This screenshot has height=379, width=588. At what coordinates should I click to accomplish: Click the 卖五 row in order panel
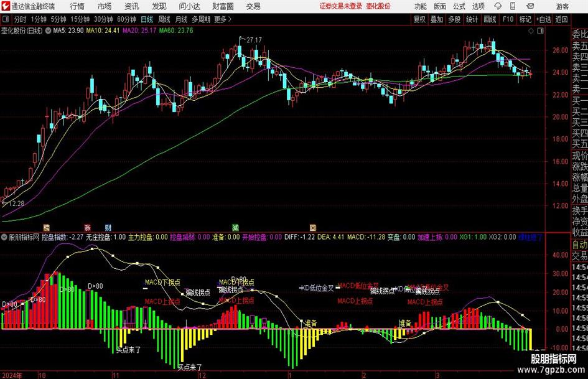pyautogui.click(x=580, y=46)
